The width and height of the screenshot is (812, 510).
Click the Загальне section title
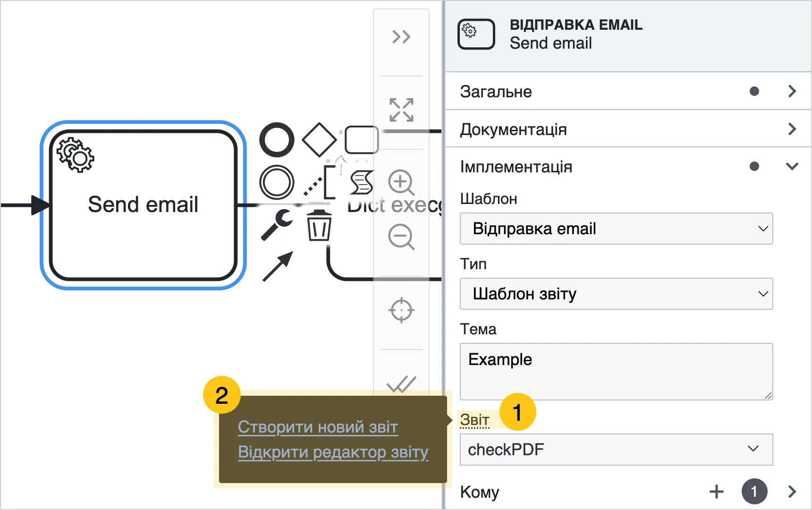[x=496, y=92]
